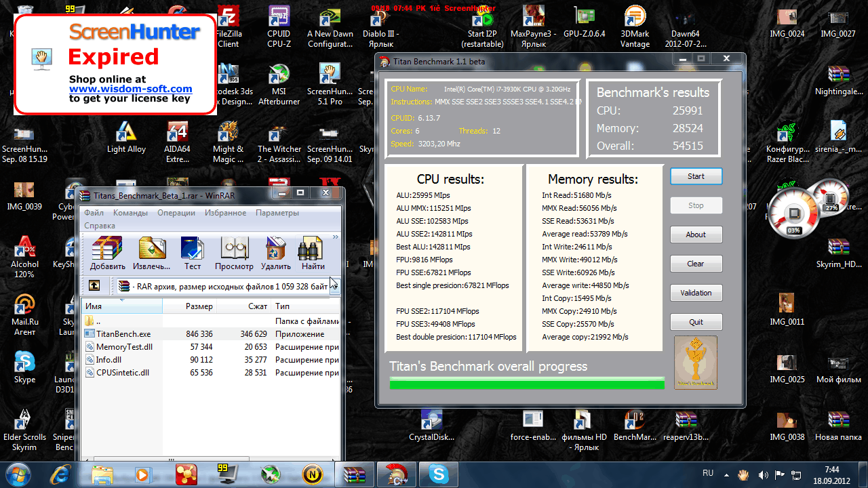Click the Validation button
The height and width of the screenshot is (488, 868).
pyautogui.click(x=696, y=293)
